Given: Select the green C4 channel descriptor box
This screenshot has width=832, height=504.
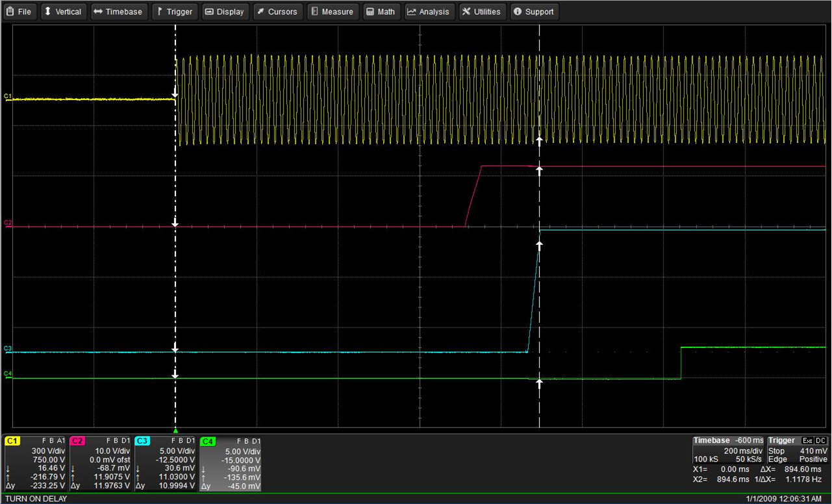Looking at the screenshot, I should tap(231, 463).
